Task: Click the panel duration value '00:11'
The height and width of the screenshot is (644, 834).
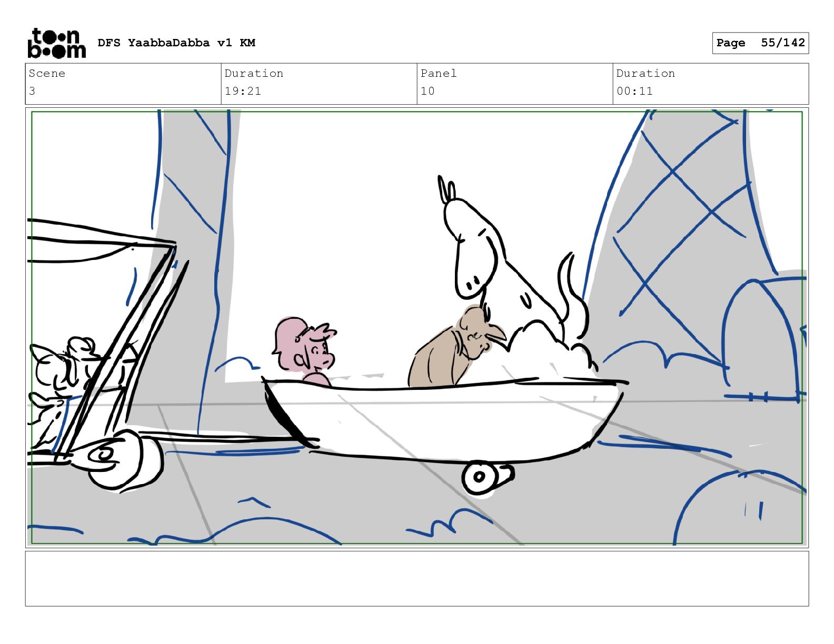Action: pyautogui.click(x=634, y=91)
